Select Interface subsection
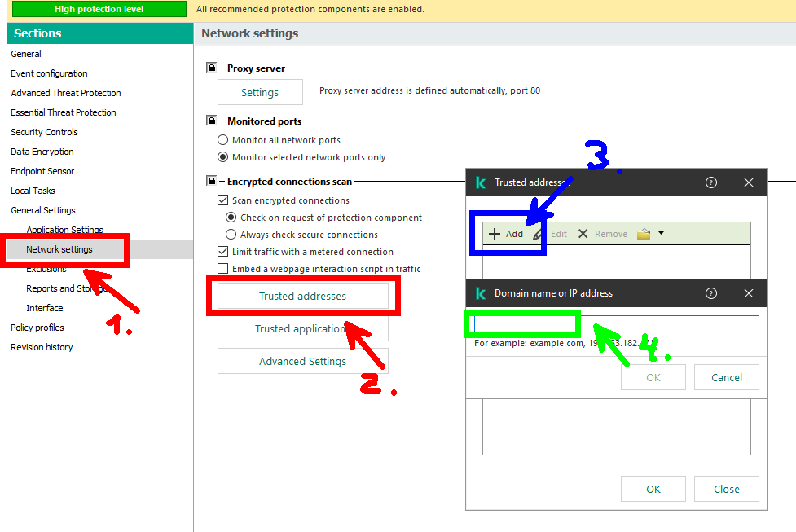Screen dimensions: 796x532 [45, 308]
